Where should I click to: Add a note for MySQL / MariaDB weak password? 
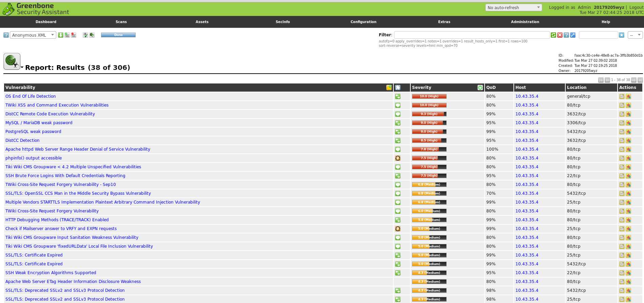coord(622,123)
